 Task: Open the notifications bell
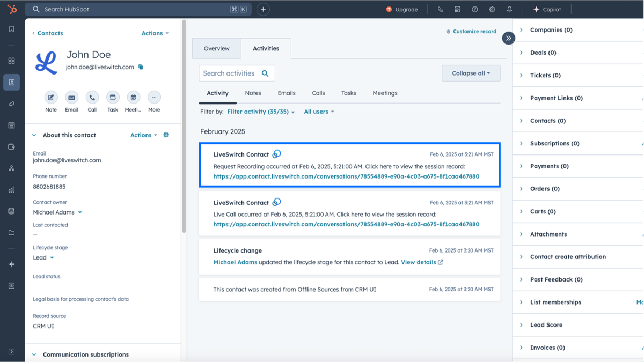coord(509,9)
